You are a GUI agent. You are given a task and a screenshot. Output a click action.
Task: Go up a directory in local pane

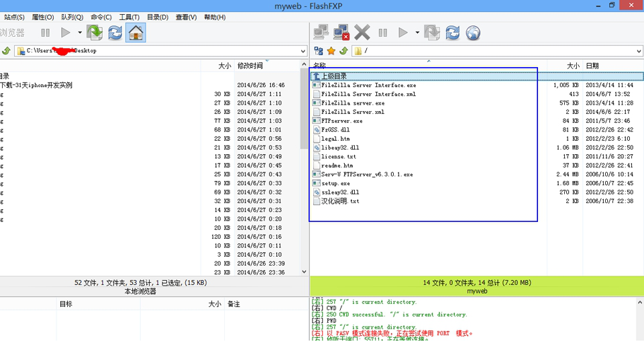tap(6, 51)
